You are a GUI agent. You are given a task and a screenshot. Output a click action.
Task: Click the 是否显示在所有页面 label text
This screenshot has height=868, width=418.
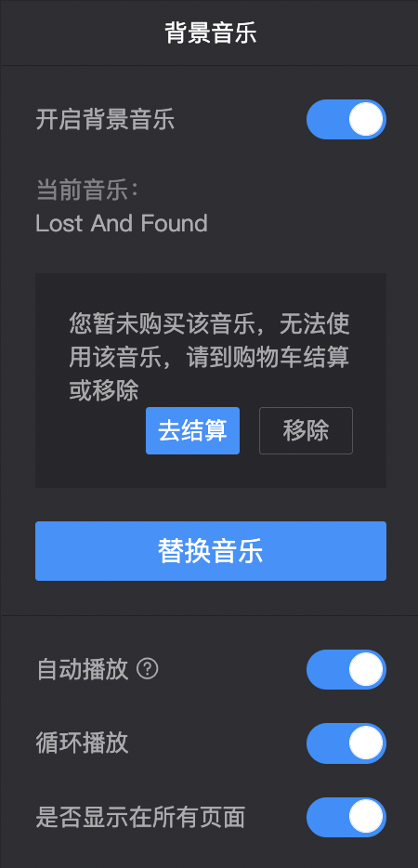tap(140, 817)
